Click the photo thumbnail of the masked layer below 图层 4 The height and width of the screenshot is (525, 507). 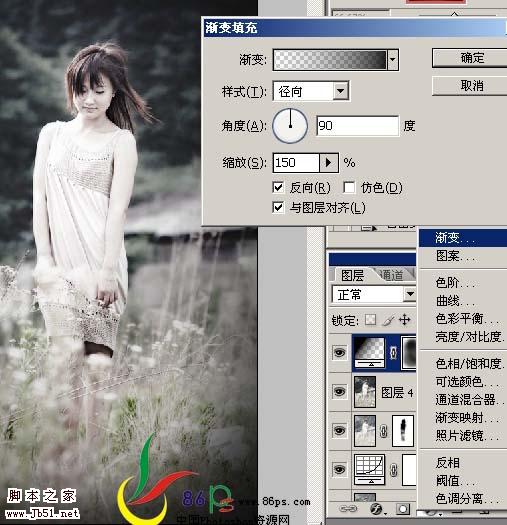pyautogui.click(x=365, y=431)
